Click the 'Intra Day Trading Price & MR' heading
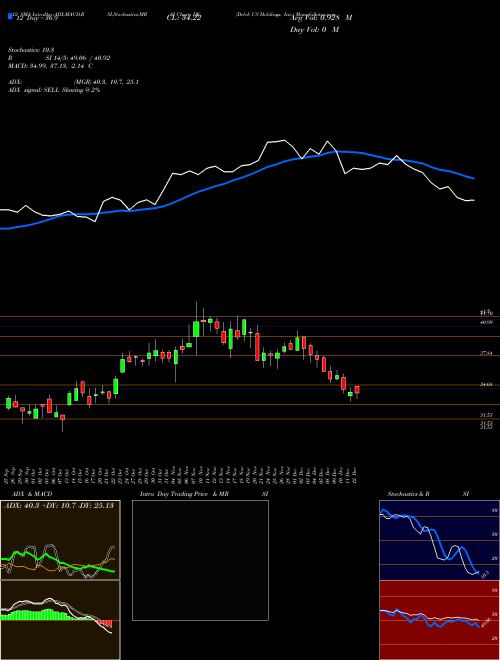Viewport: 500px width, 660px height. [x=184, y=494]
